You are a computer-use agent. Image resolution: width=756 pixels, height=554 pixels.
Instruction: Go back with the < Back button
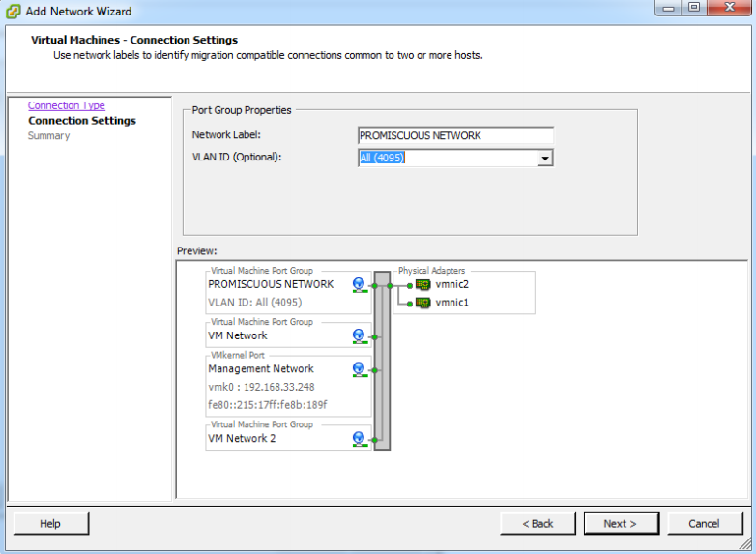(x=538, y=523)
